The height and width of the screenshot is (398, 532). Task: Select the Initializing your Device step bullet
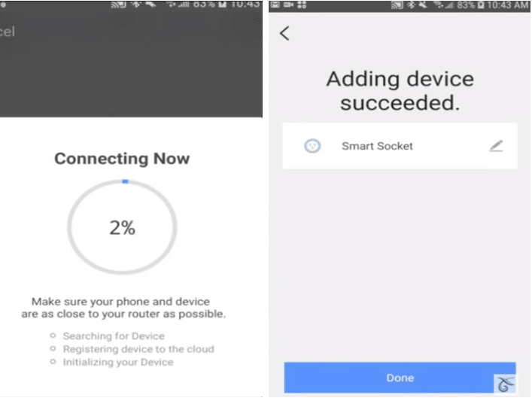coord(53,361)
